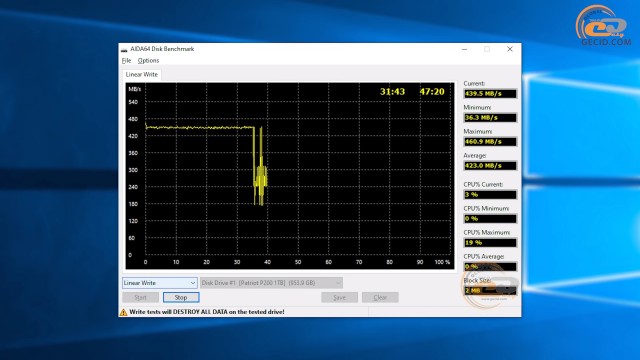Close the AIDA64 Disk Benchmark window

click(x=510, y=49)
